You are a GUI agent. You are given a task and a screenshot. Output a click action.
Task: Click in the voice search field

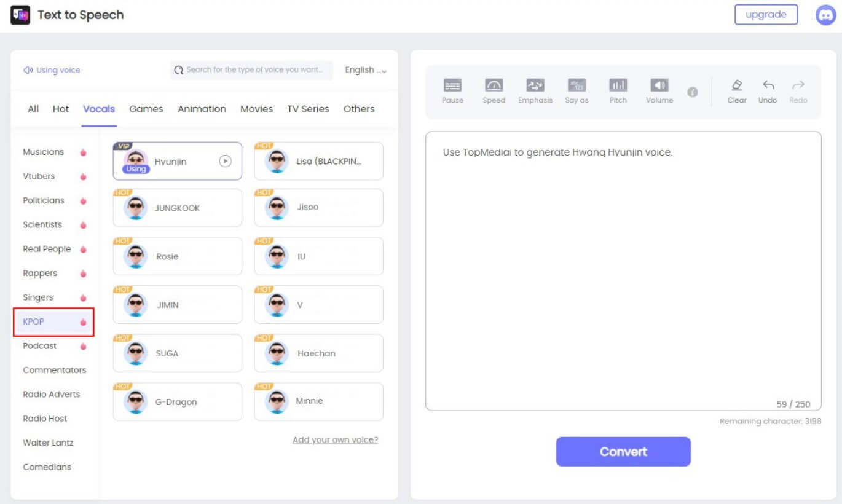click(x=252, y=70)
